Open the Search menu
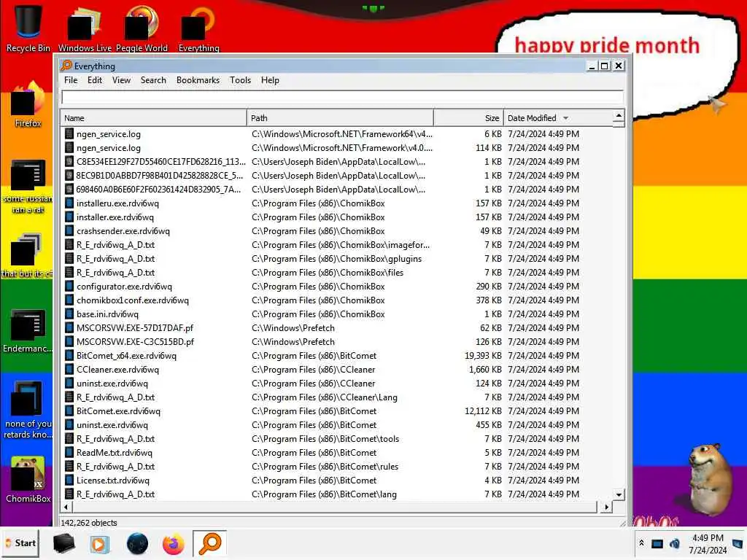The image size is (747, 560). pyautogui.click(x=153, y=80)
